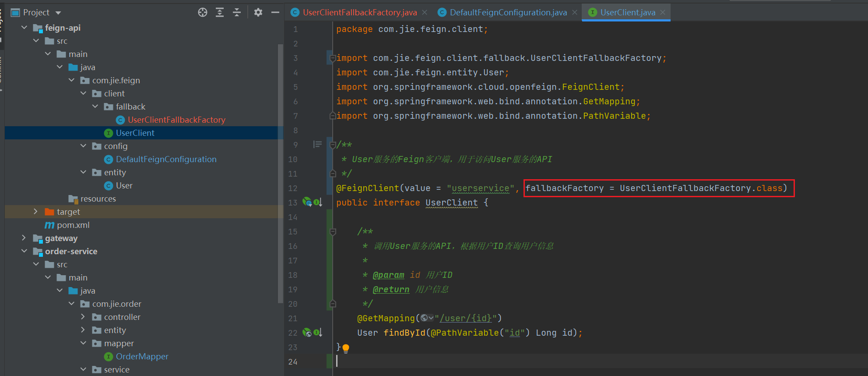Click the implementations gutter icon on line 13

[318, 202]
